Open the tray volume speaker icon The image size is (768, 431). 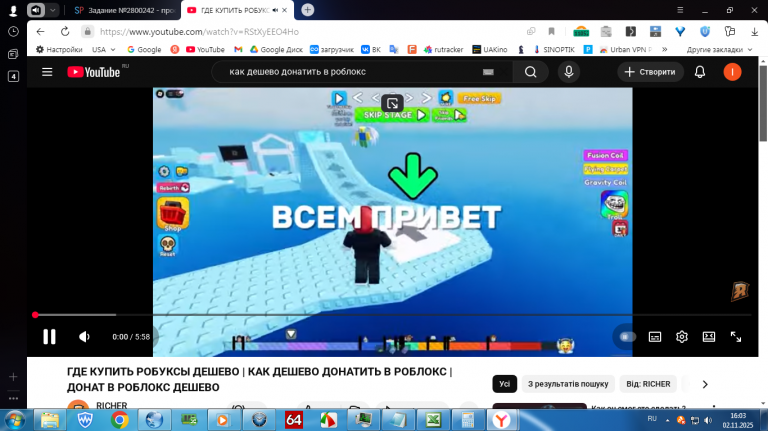[x=708, y=420]
